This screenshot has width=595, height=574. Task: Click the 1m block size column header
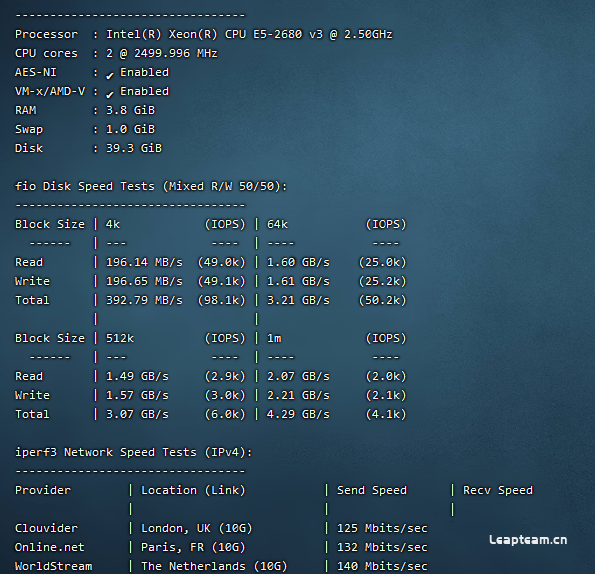pos(274,338)
